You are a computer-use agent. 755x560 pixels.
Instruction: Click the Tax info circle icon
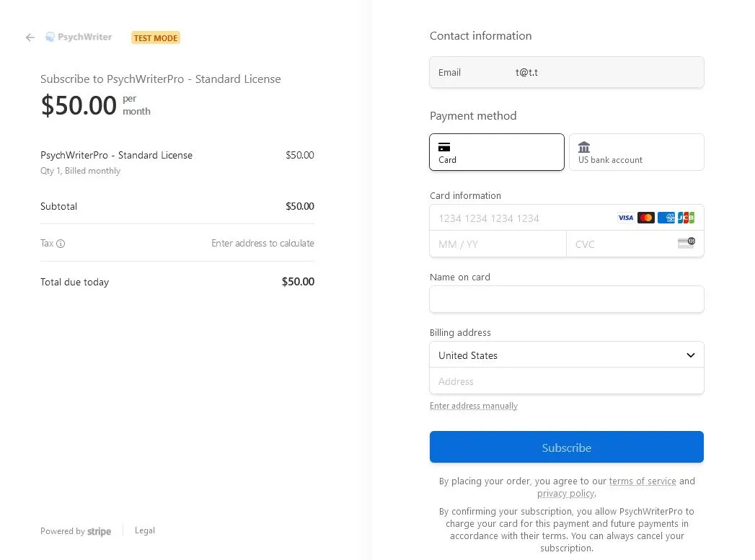[x=61, y=244]
